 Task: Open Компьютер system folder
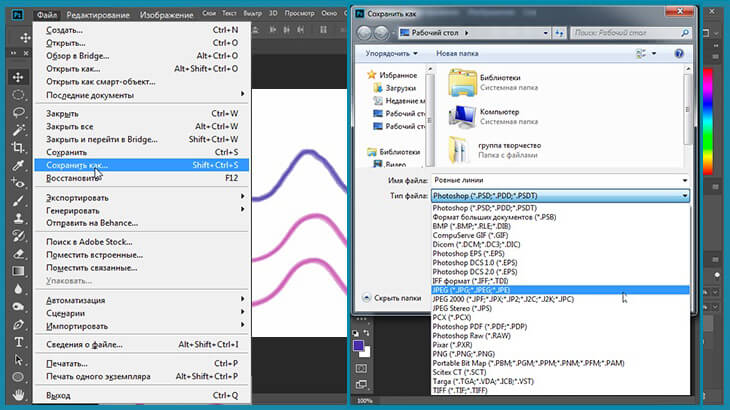(x=493, y=117)
